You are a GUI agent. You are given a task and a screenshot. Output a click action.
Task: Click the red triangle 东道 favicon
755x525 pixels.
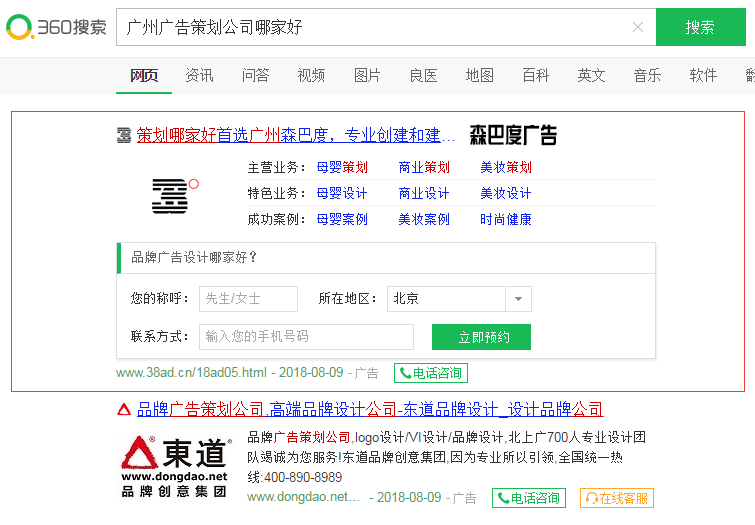[x=124, y=409]
